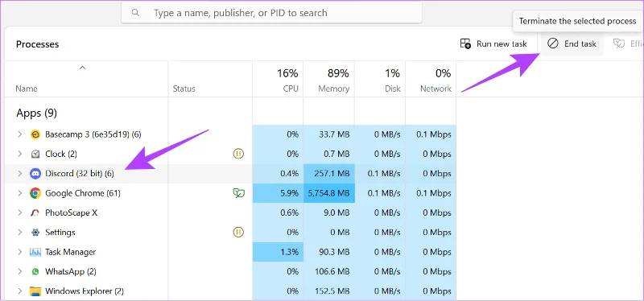Collapse sort arrow above Name column

pos(83,68)
